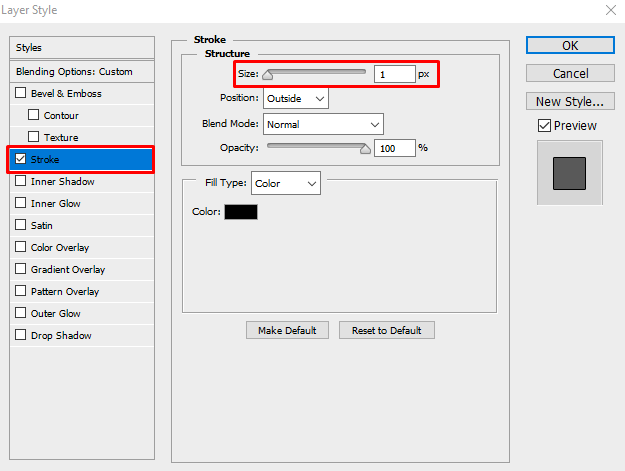The image size is (625, 471).
Task: Select the Pattern Overlay label
Action: click(x=65, y=292)
